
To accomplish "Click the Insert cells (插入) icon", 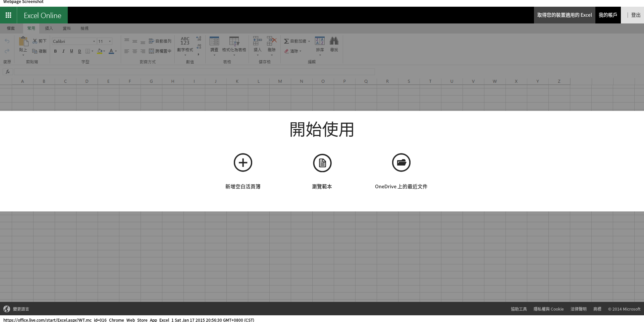I will coord(257,41).
